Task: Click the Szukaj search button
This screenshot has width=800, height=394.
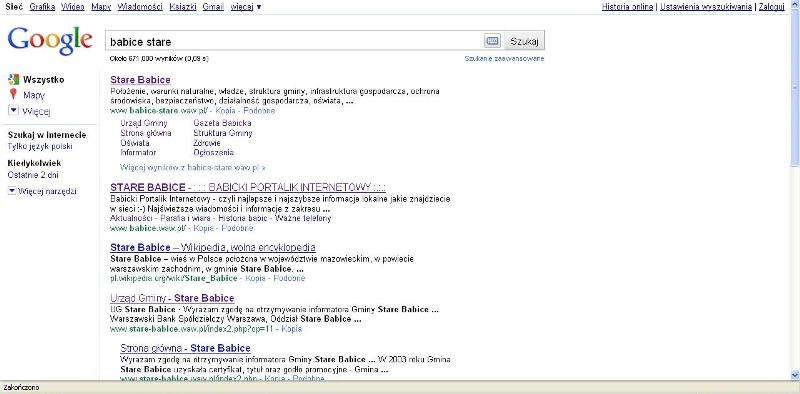Action: [524, 41]
